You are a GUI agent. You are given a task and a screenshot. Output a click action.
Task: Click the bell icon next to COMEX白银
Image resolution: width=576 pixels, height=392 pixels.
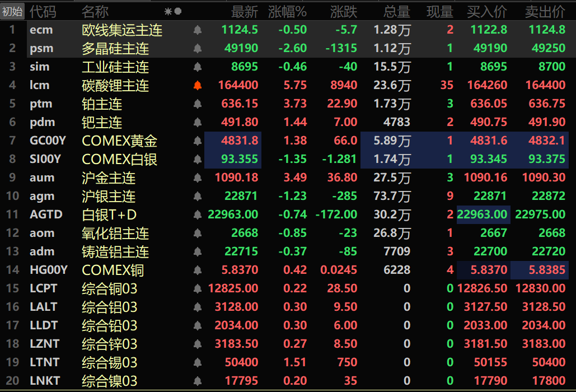point(197,160)
